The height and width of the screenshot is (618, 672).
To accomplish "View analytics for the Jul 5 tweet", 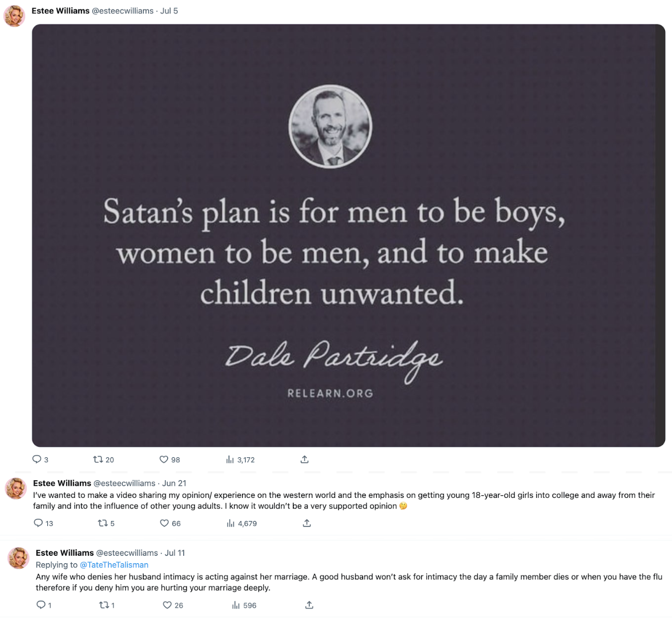I will [230, 459].
